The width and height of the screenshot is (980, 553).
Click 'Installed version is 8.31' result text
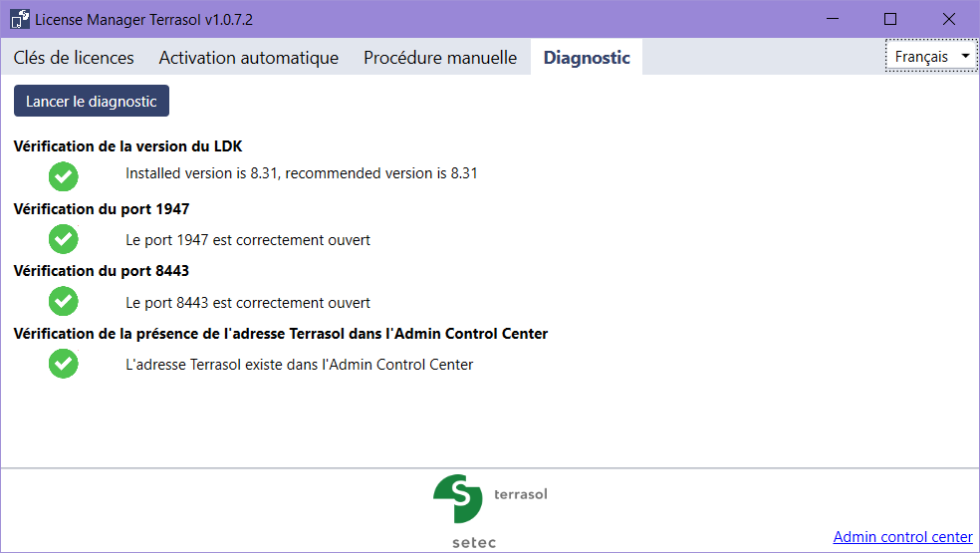[x=301, y=173]
